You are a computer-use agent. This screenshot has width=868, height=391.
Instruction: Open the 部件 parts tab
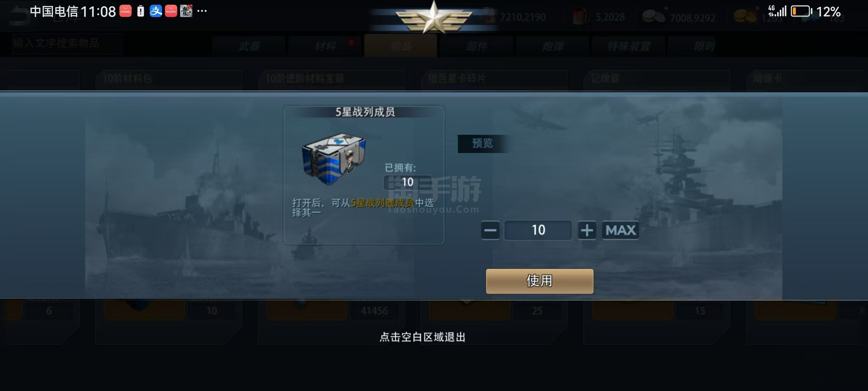477,46
